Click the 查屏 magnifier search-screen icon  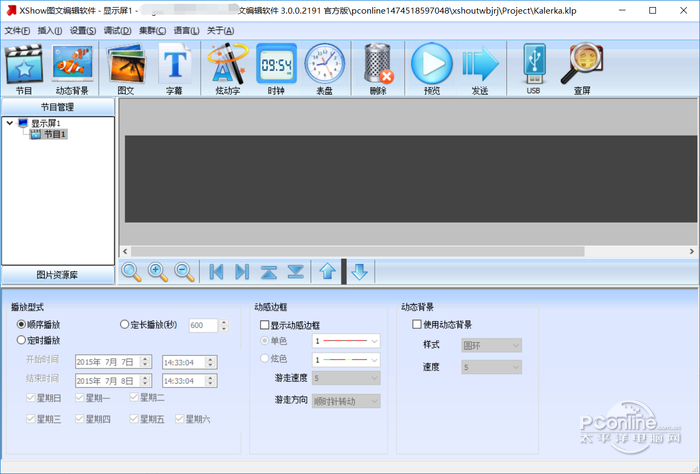click(582, 63)
